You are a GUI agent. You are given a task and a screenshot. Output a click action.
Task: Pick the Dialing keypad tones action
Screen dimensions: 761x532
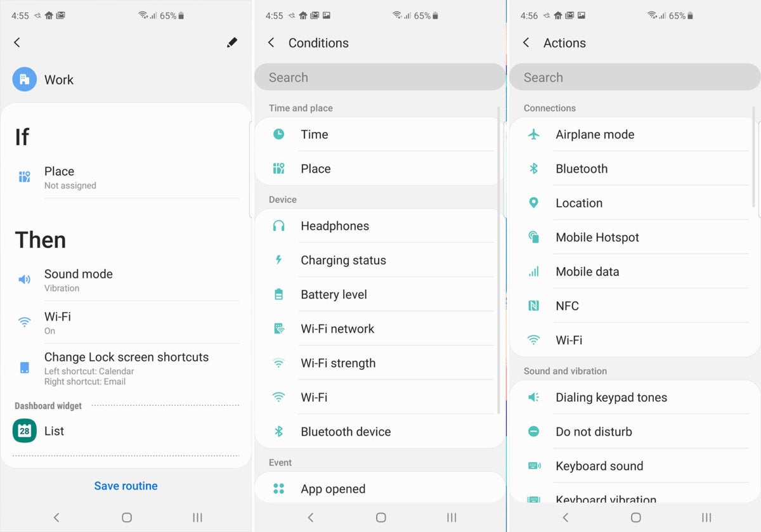tap(634, 397)
